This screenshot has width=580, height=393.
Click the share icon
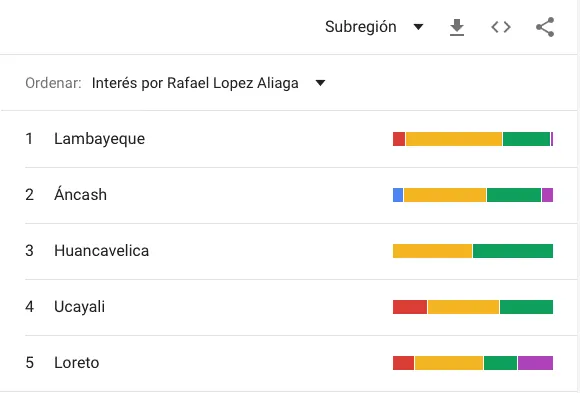[x=545, y=27]
